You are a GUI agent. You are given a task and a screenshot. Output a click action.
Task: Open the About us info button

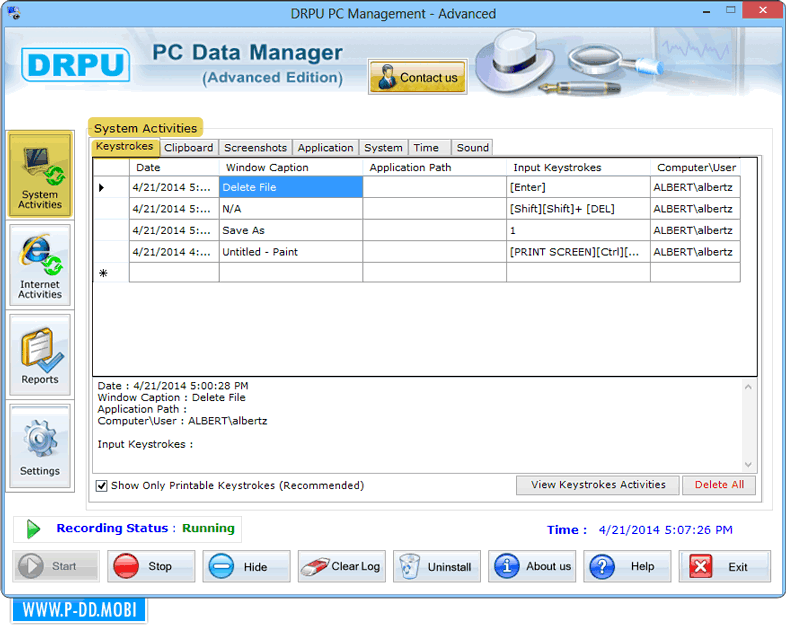coord(532,566)
